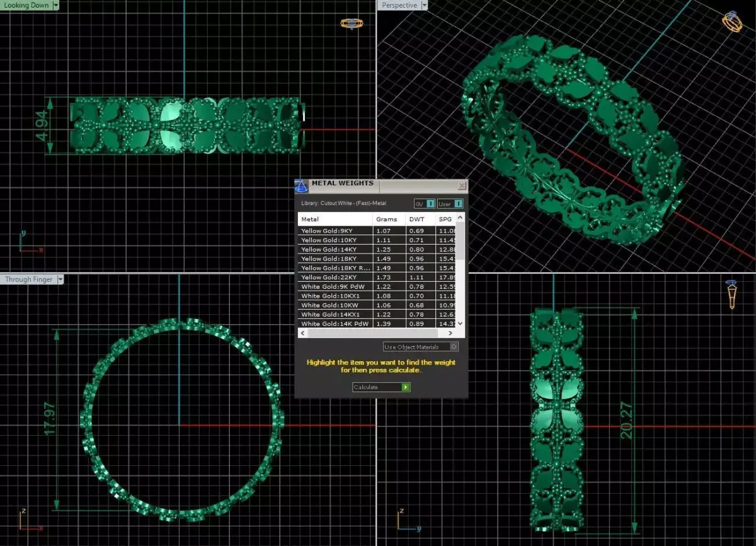Close the Metal Weights dialog
This screenshot has height=546, width=756.
point(462,185)
